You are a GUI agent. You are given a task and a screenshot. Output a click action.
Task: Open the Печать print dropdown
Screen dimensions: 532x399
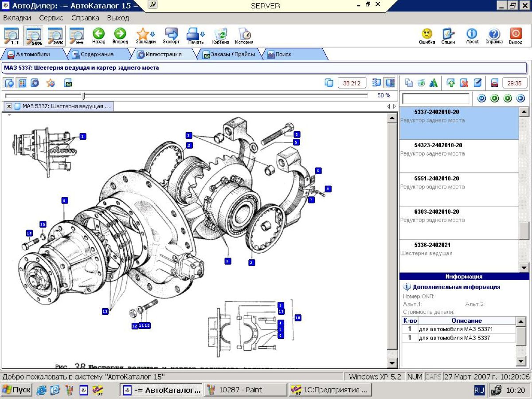(196, 36)
